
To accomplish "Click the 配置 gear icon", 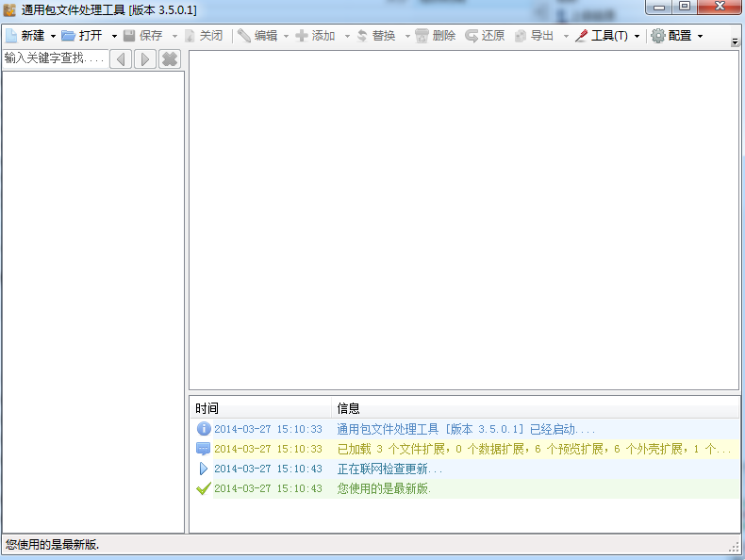I will [657, 36].
